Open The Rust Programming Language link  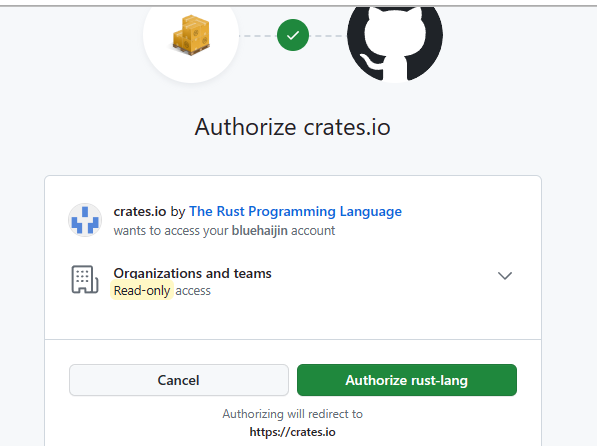pos(295,211)
